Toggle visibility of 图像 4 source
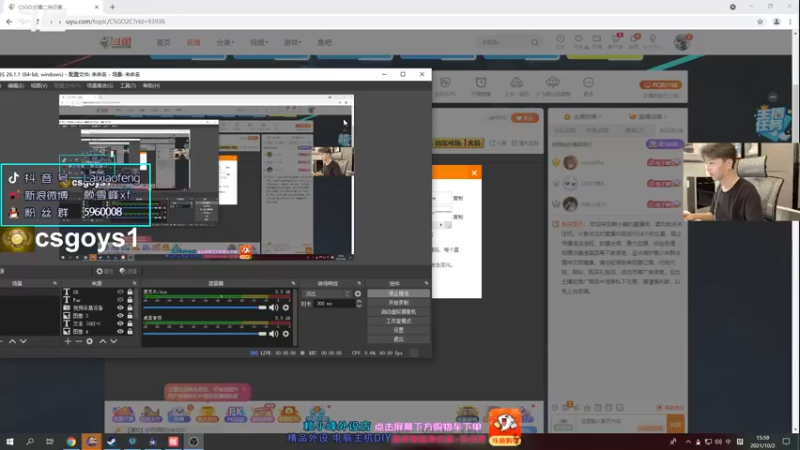The image size is (800, 450). [x=120, y=332]
